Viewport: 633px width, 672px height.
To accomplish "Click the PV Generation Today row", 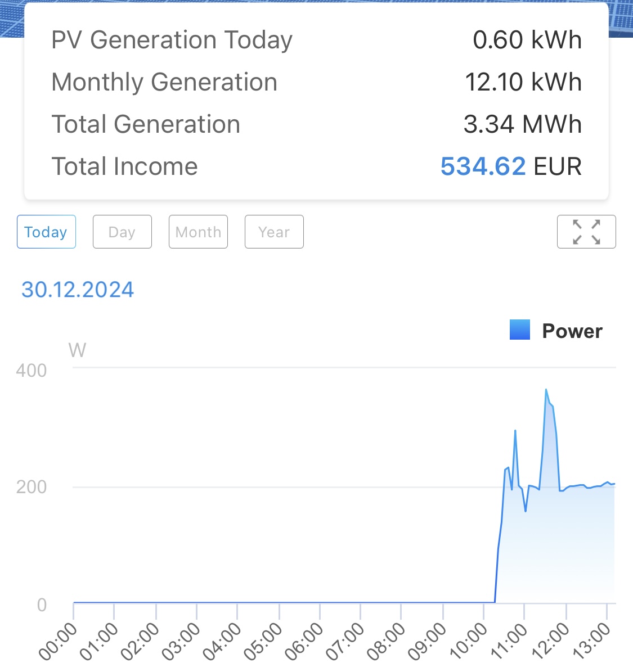I will (x=316, y=40).
